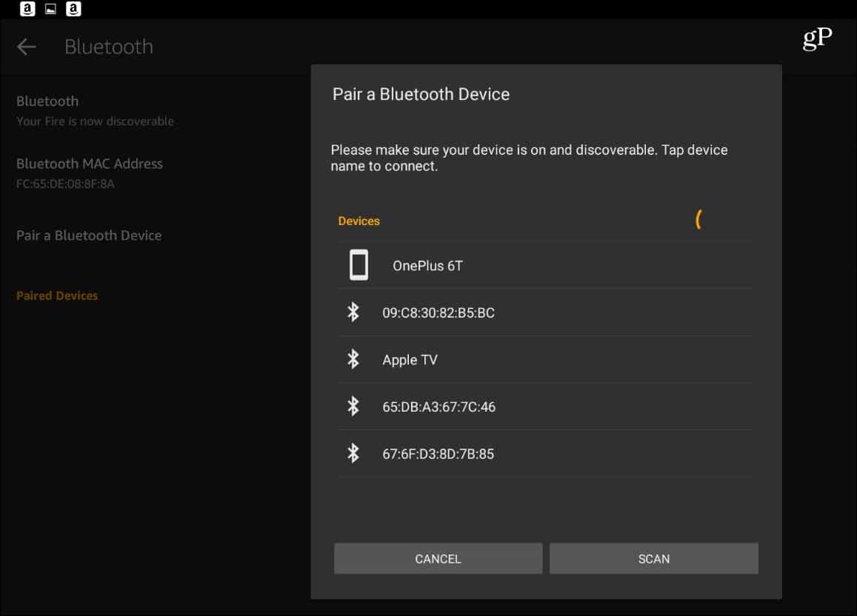Tap Bluetooth icon beside 67:6F:D3:8D:7B:85

pos(353,453)
